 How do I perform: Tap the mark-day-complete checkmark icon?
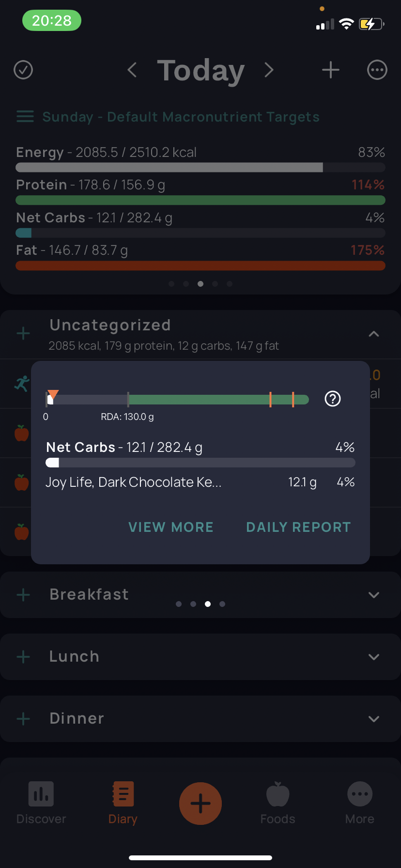coord(23,70)
